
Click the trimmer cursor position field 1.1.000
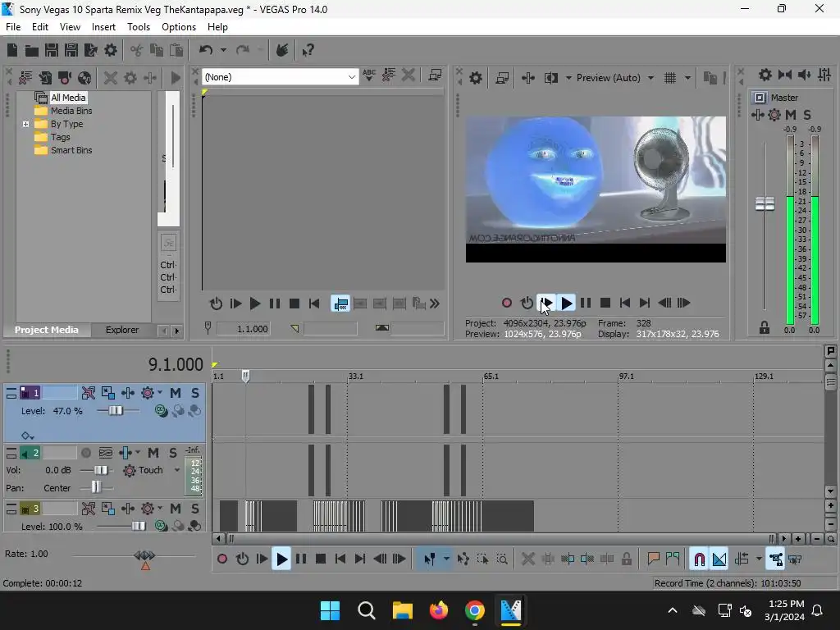pyautogui.click(x=243, y=328)
